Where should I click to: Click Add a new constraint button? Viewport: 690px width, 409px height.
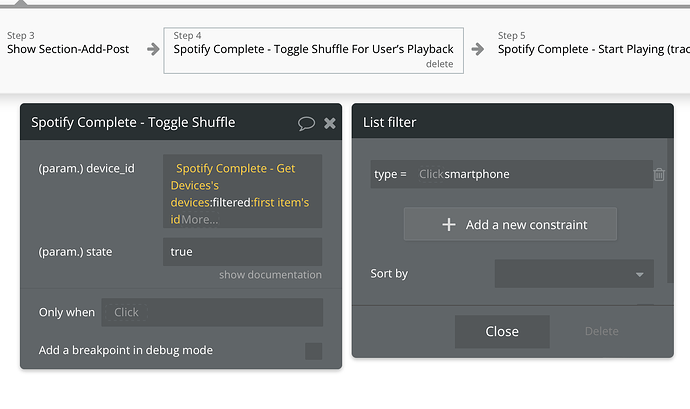pyautogui.click(x=510, y=225)
